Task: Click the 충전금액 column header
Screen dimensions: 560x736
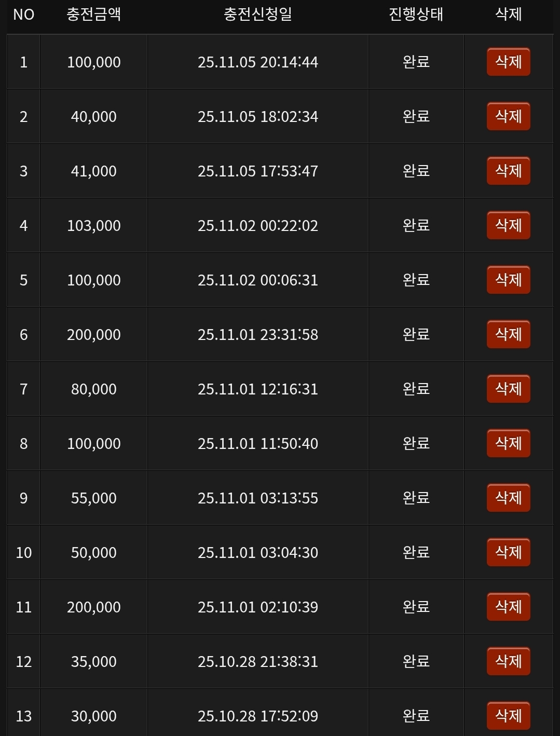Action: click(x=94, y=14)
